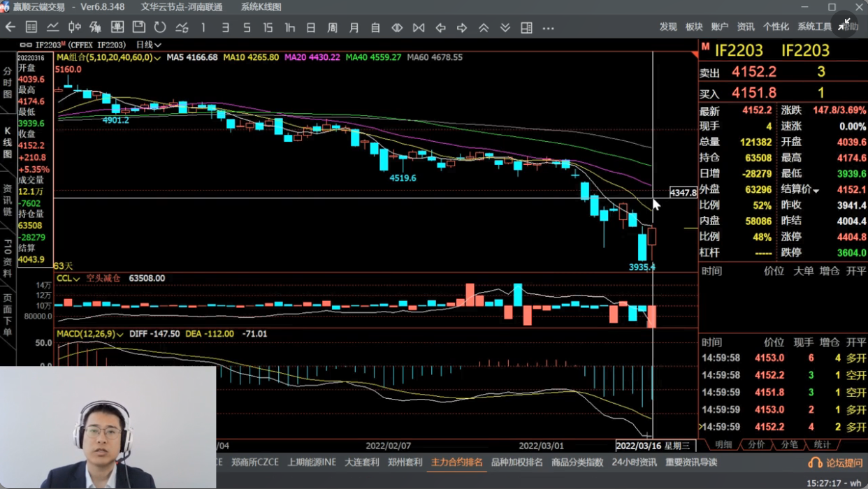Open the 系统工具 menu
This screenshot has width=868, height=489.
tap(814, 27)
